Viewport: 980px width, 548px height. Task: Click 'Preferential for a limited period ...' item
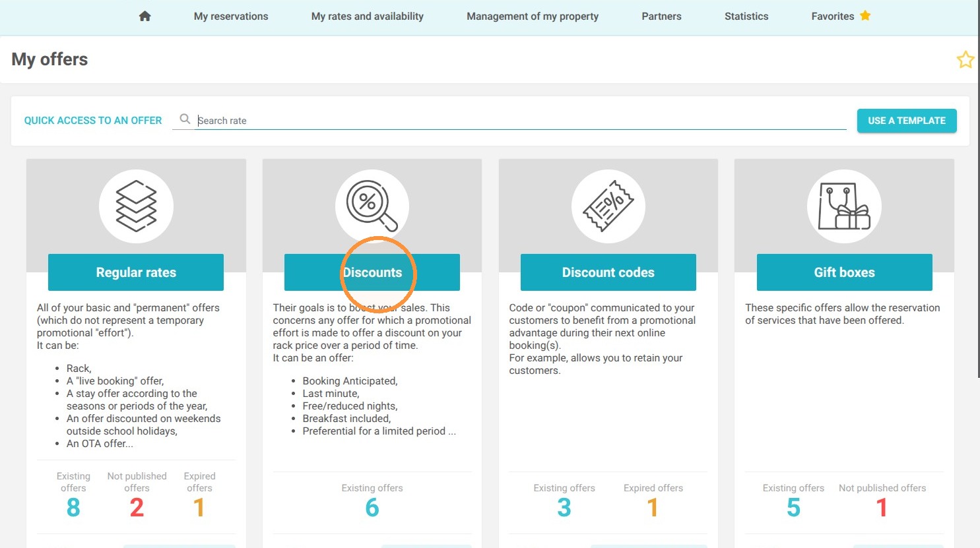click(x=379, y=431)
